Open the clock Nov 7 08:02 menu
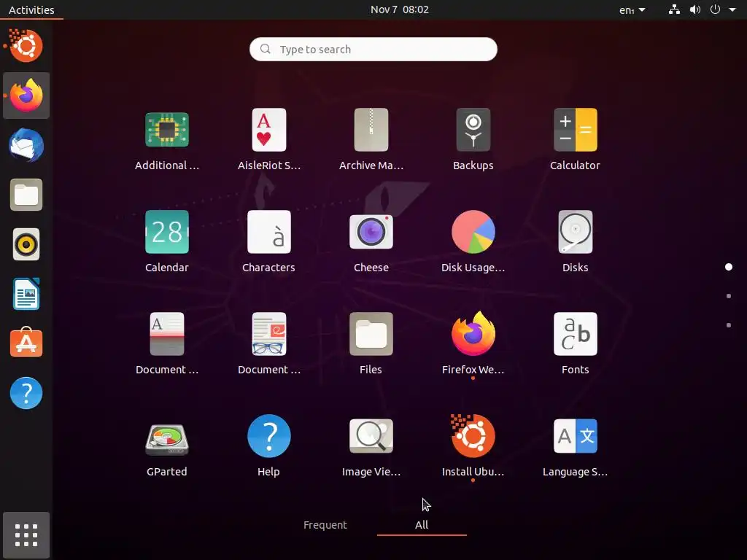Screen dimensions: 747x560 400,9
